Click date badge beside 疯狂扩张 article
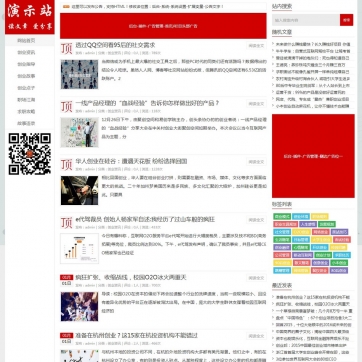 [66, 280]
